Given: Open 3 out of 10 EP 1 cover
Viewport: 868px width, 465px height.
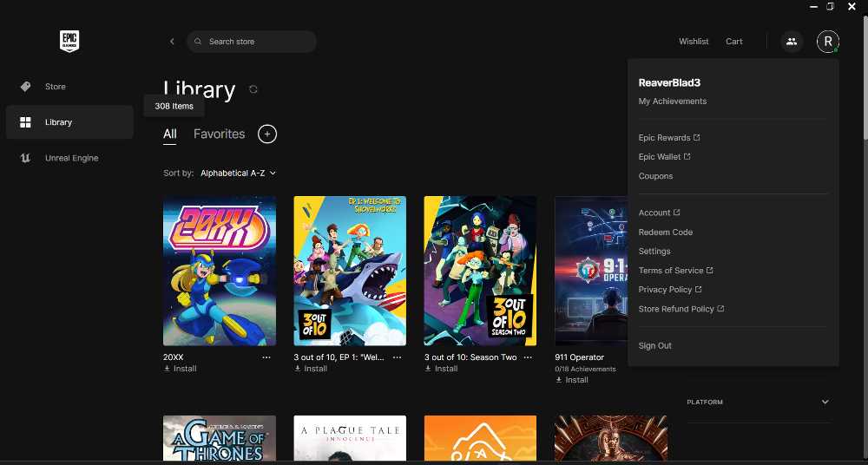Looking at the screenshot, I should coord(350,271).
